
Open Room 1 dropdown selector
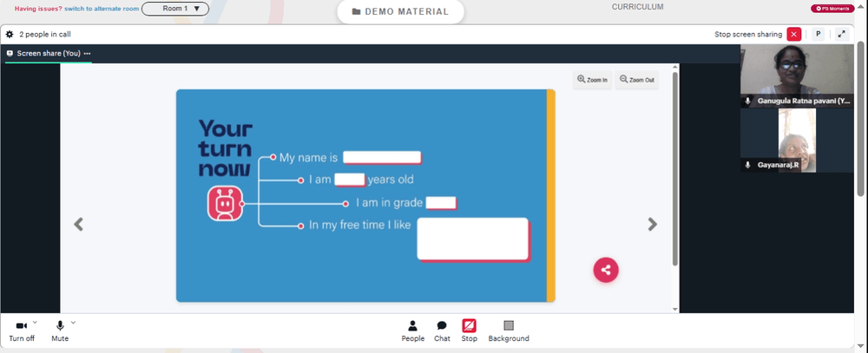(175, 9)
